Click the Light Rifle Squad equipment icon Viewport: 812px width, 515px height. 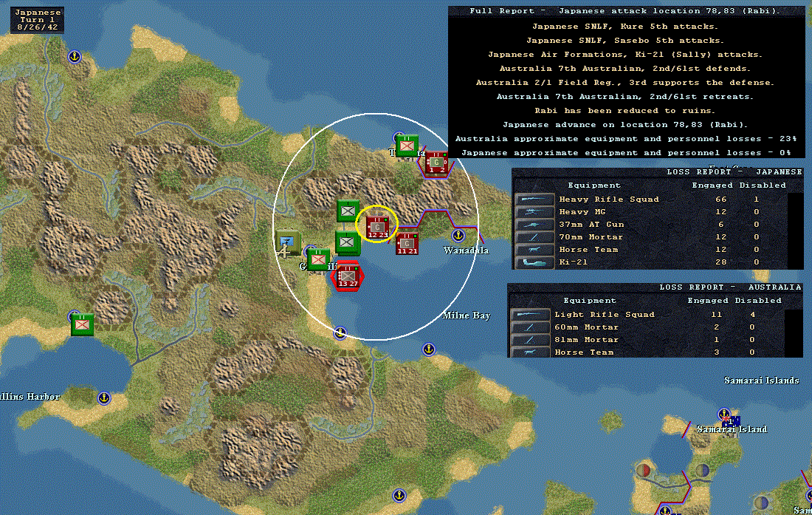point(530,315)
